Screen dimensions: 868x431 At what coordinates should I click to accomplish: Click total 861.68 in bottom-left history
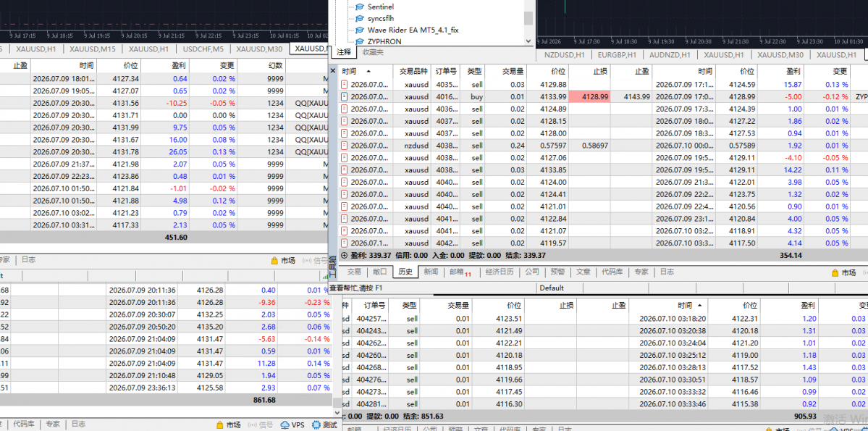(x=264, y=399)
